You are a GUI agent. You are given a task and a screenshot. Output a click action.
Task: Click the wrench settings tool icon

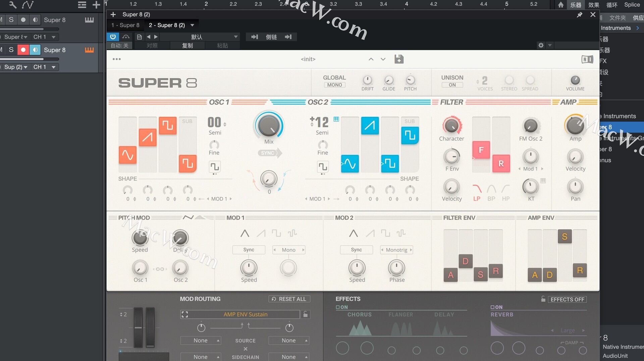click(x=12, y=5)
